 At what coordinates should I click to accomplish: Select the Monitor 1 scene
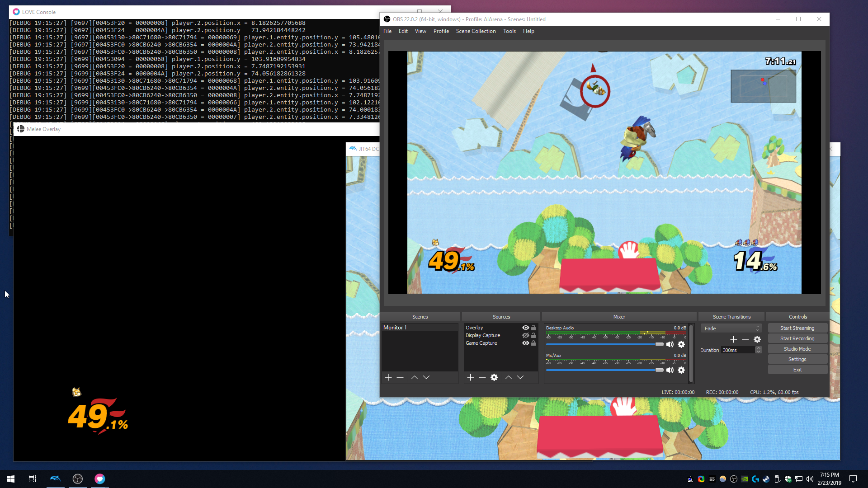click(420, 328)
